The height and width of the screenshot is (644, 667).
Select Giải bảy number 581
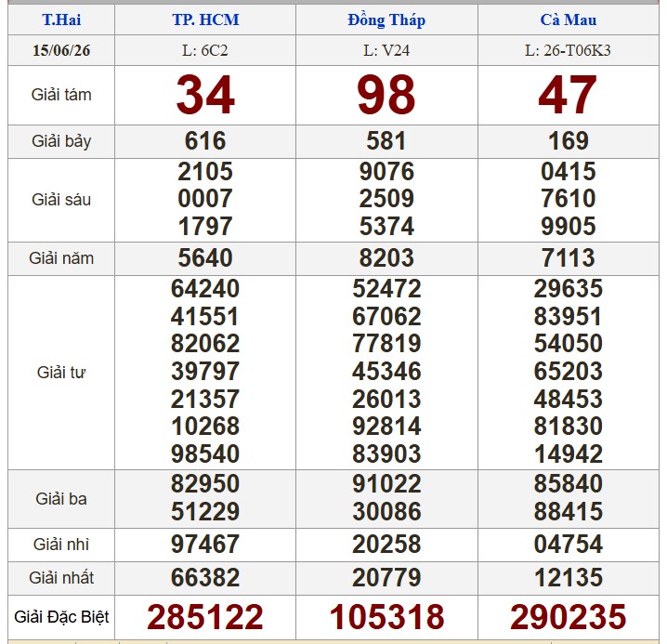(x=386, y=141)
